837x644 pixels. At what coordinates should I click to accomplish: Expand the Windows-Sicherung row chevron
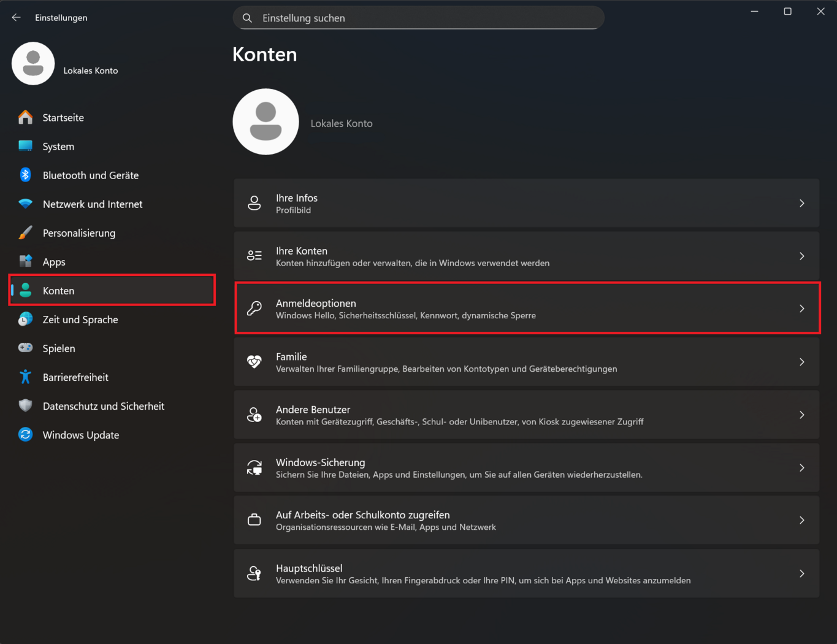801,467
